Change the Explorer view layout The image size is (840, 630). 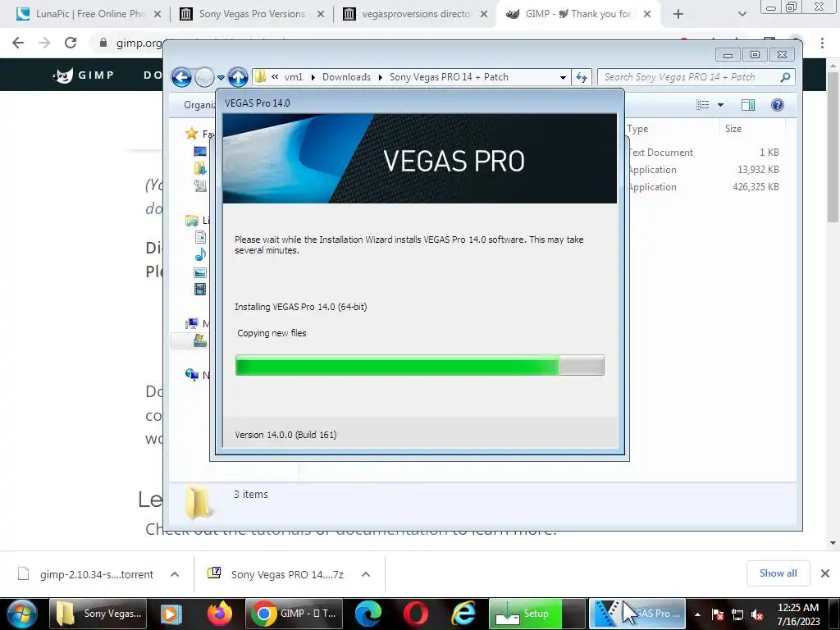coord(702,105)
